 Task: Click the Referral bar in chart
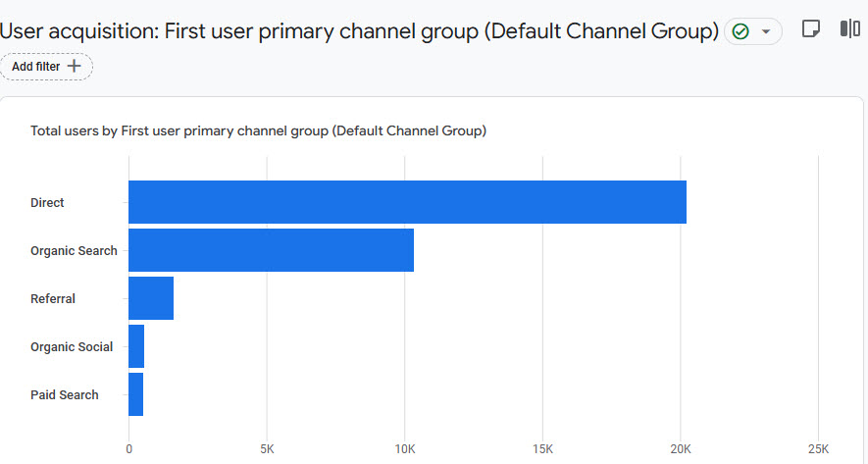(151, 298)
